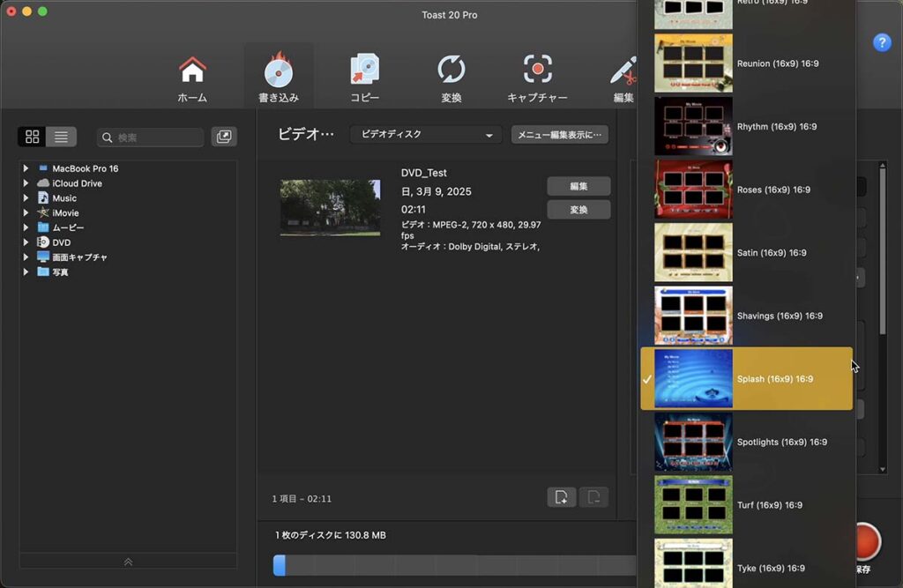Image resolution: width=903 pixels, height=588 pixels.
Task: Expand the ムービー folder
Action: (x=26, y=227)
